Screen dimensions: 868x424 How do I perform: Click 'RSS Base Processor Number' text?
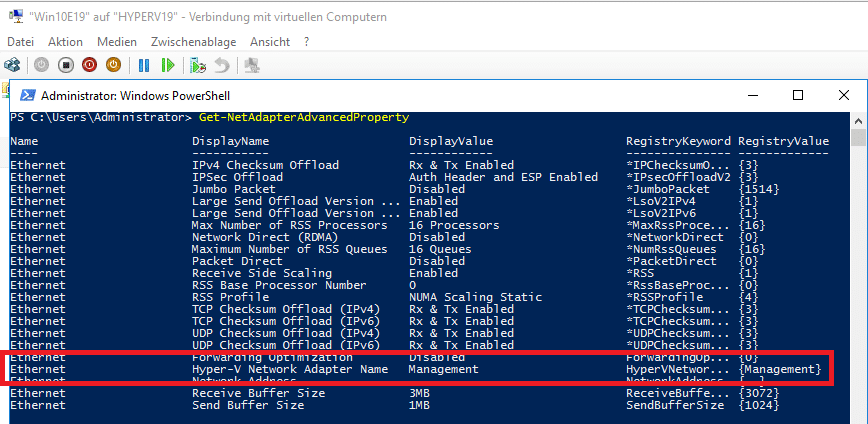click(x=279, y=285)
